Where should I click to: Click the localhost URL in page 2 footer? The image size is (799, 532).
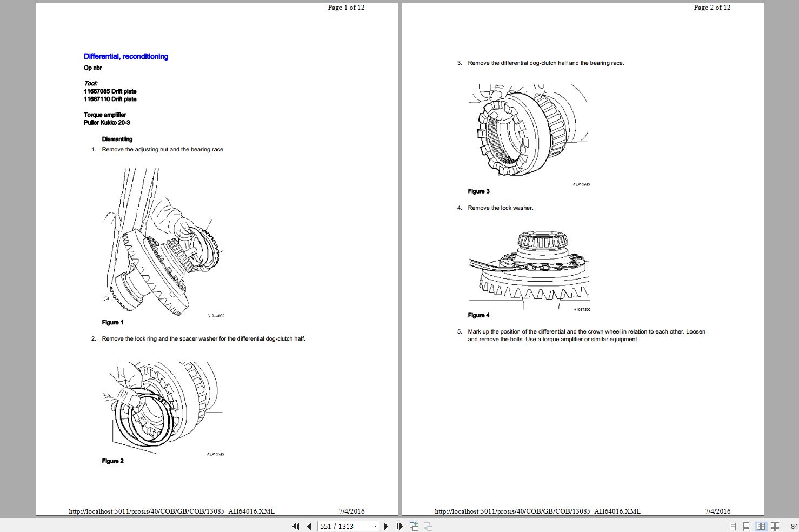click(x=537, y=511)
